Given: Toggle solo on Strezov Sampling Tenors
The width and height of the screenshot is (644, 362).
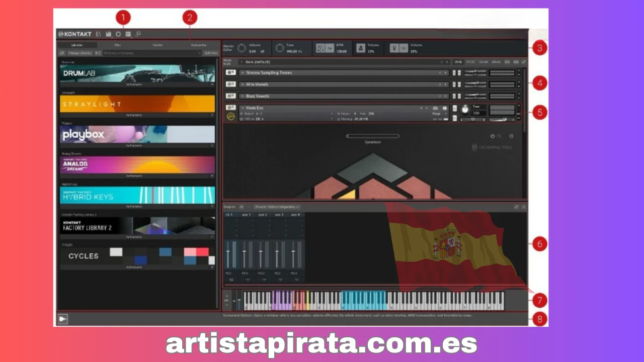Looking at the screenshot, I should coord(454,72).
